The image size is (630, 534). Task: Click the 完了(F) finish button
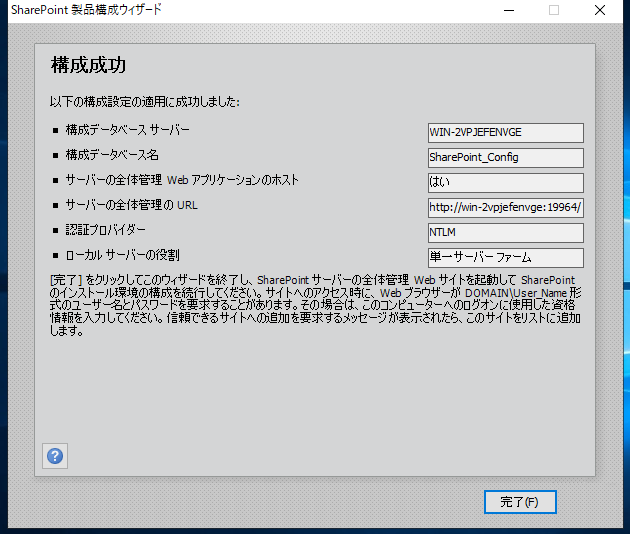coord(520,502)
